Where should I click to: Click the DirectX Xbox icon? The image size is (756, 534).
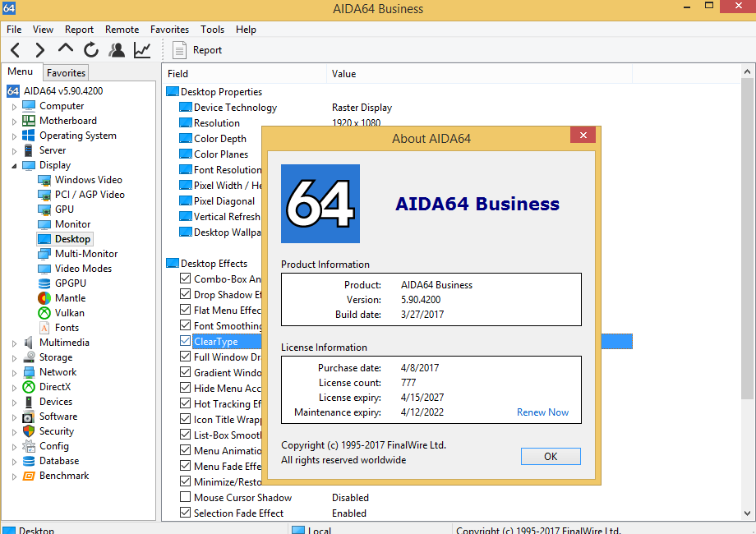tap(29, 387)
